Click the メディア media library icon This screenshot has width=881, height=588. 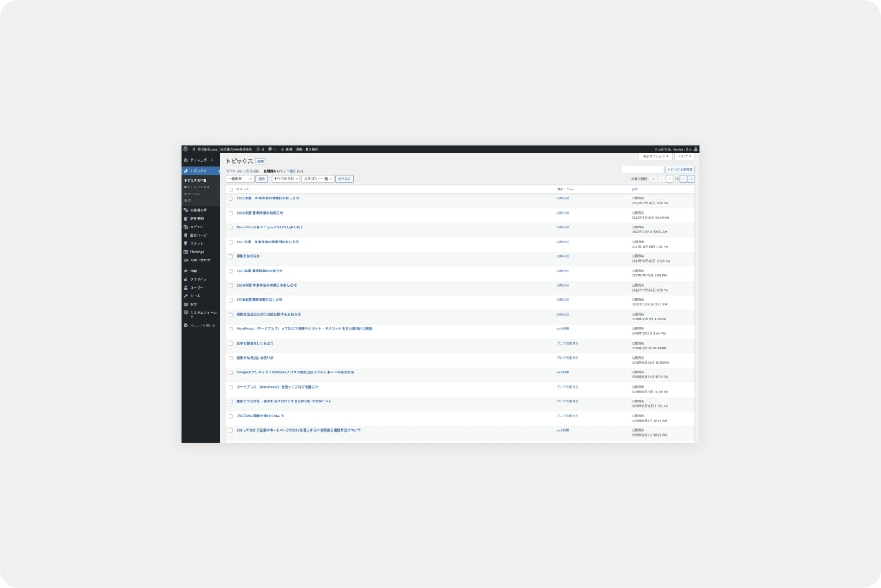pyautogui.click(x=186, y=227)
